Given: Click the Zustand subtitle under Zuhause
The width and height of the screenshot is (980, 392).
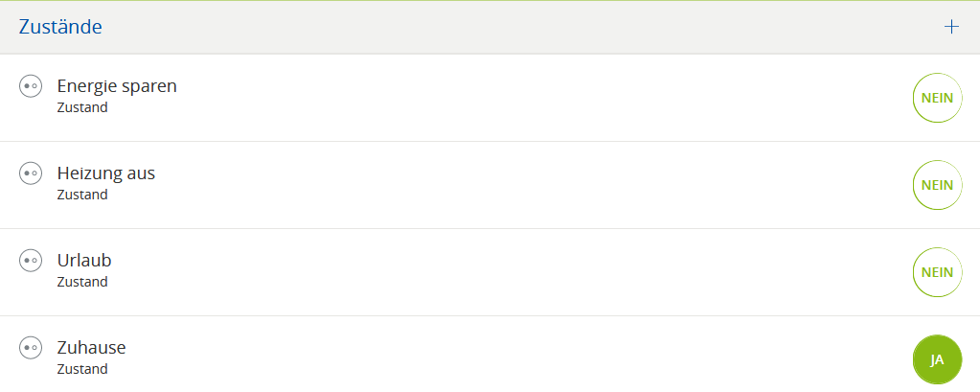Looking at the screenshot, I should tap(82, 369).
